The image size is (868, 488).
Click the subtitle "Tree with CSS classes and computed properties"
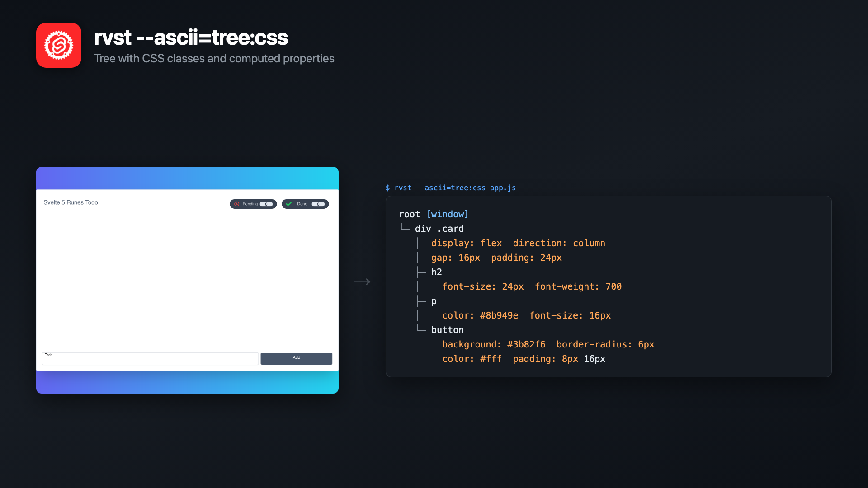[x=214, y=59]
